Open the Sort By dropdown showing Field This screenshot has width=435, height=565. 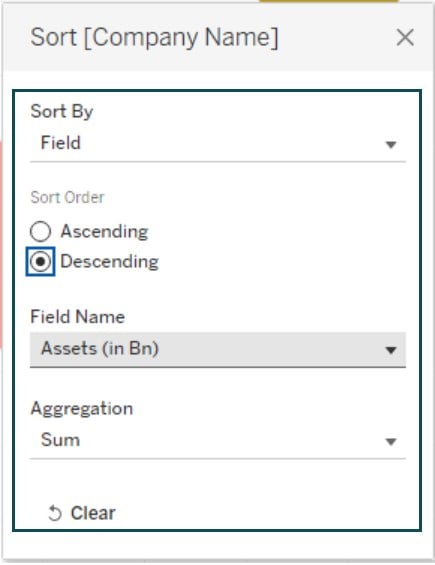218,144
